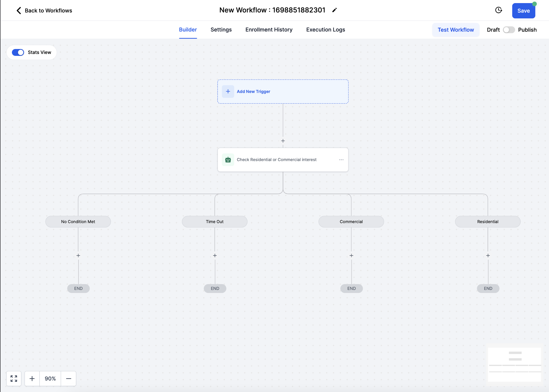This screenshot has height=392, width=549.
Task: Zoom in with the plus button
Action: pyautogui.click(x=32, y=378)
